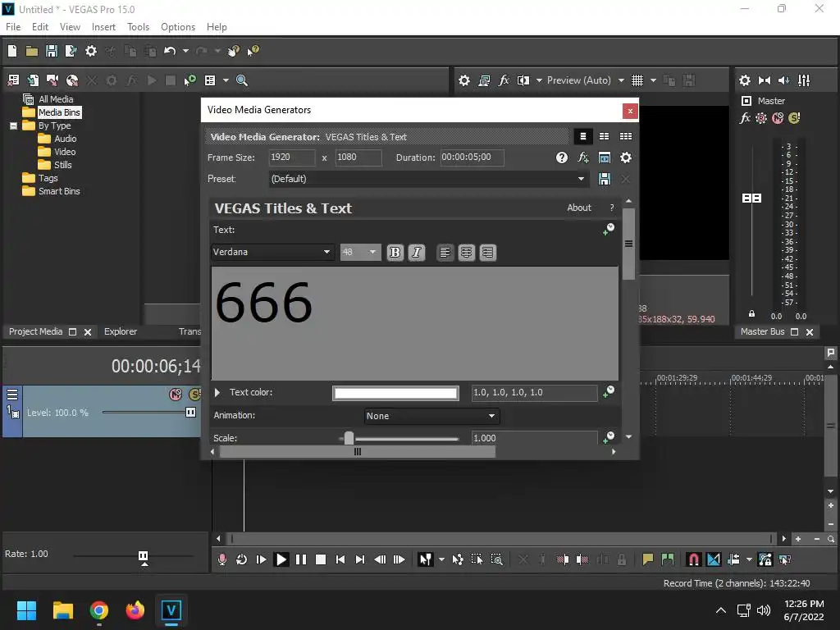
Task: Stop playback with the Stop button
Action: (321, 559)
